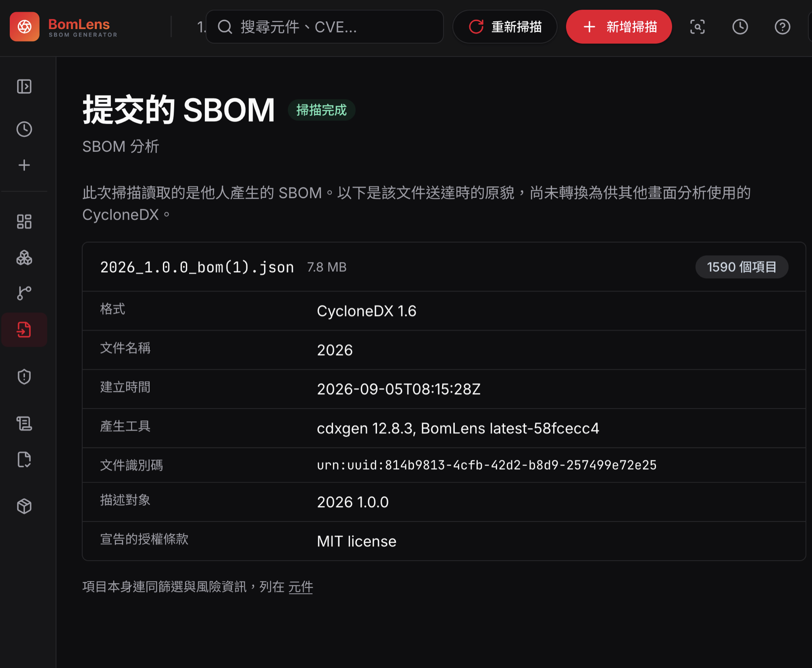Open the history clock in top bar

pos(740,27)
